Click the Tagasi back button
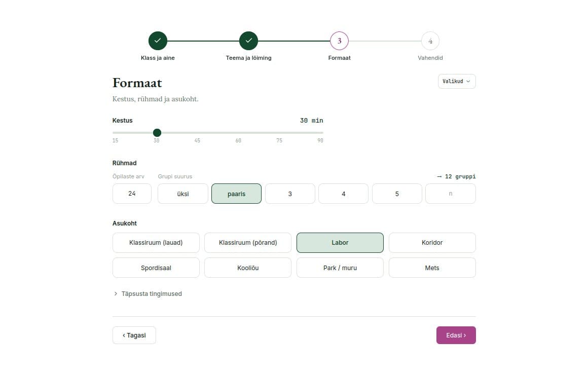The height and width of the screenshot is (375, 588). (134, 335)
